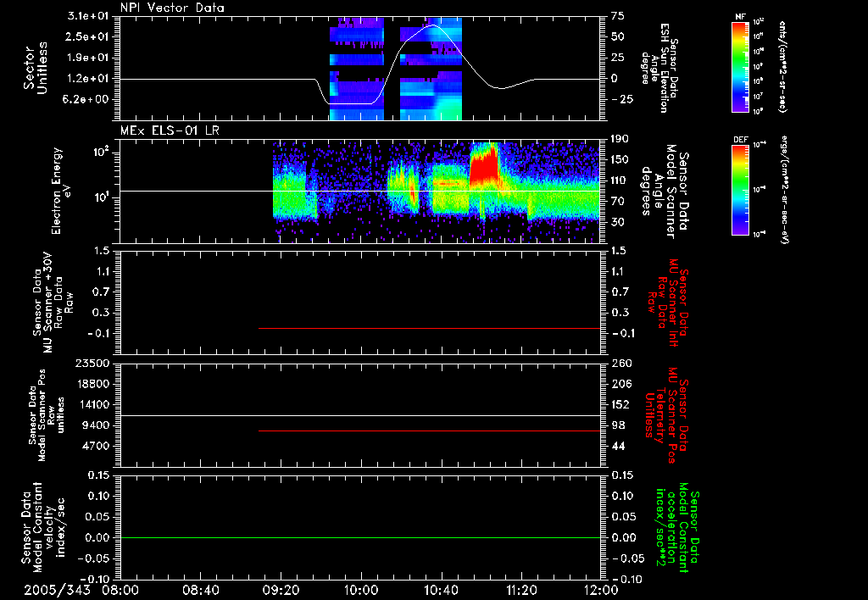Image resolution: width=868 pixels, height=600 pixels.
Task: Click the red high-flux burst in ELS spectrogram
Action: pos(484,165)
